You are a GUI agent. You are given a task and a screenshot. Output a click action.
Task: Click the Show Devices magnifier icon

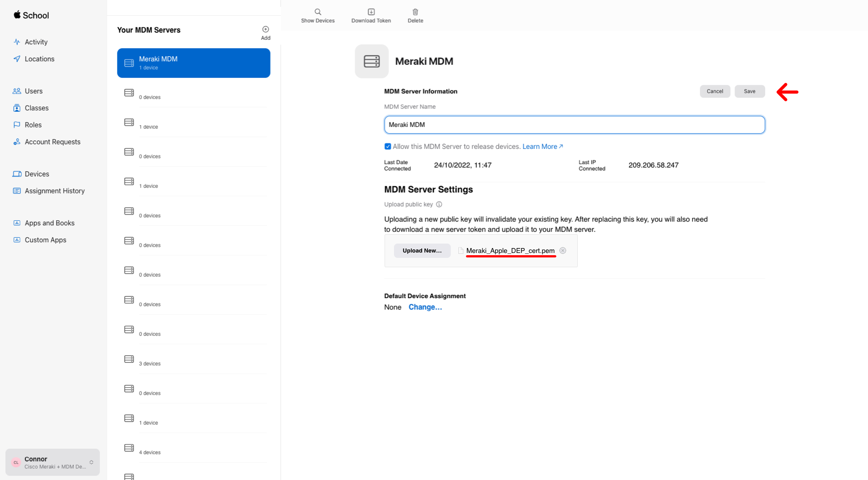(318, 12)
